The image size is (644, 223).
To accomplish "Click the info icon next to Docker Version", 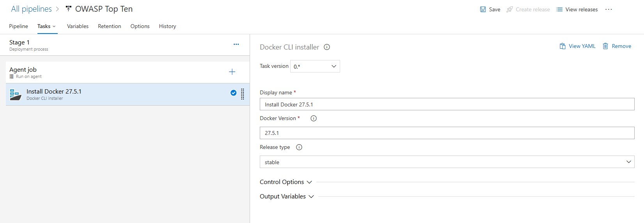I will pos(314,119).
